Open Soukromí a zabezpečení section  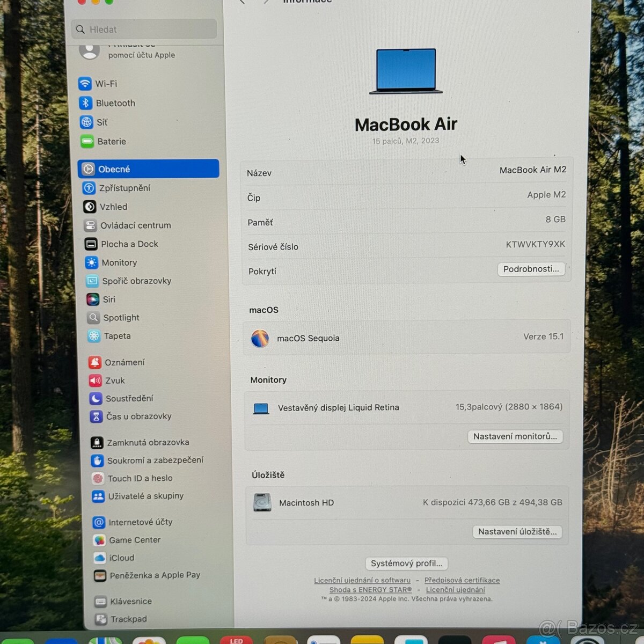click(156, 460)
